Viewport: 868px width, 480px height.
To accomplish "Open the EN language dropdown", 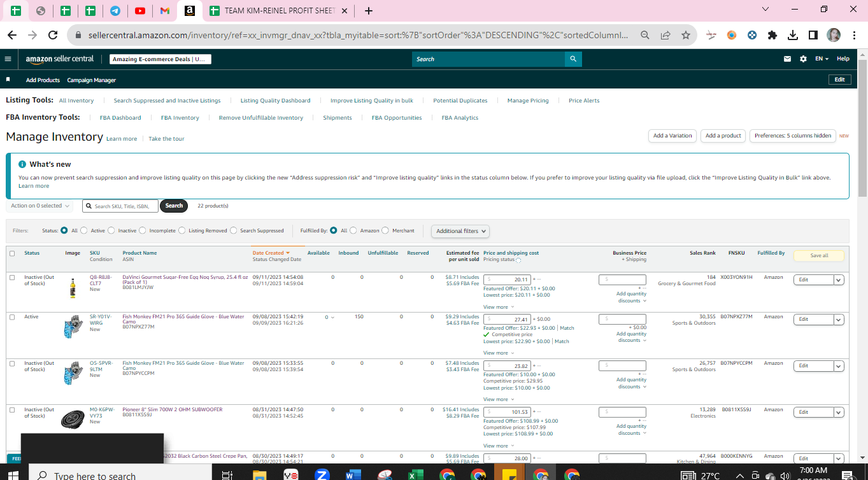I will click(x=822, y=59).
